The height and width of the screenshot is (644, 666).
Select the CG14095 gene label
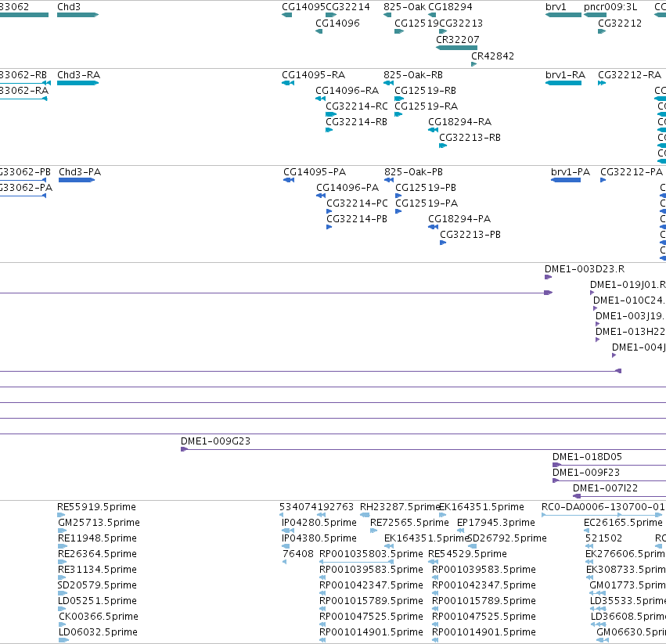coord(304,7)
